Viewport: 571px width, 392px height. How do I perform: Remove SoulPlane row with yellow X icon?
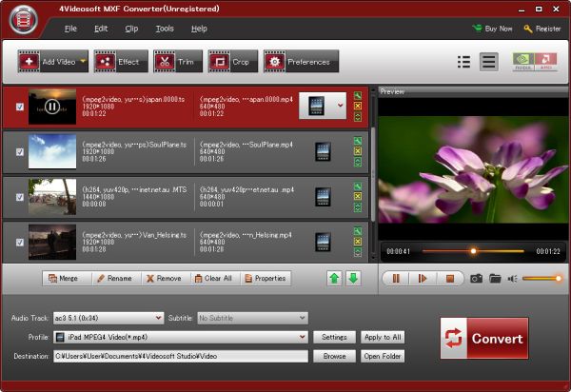coord(358,151)
